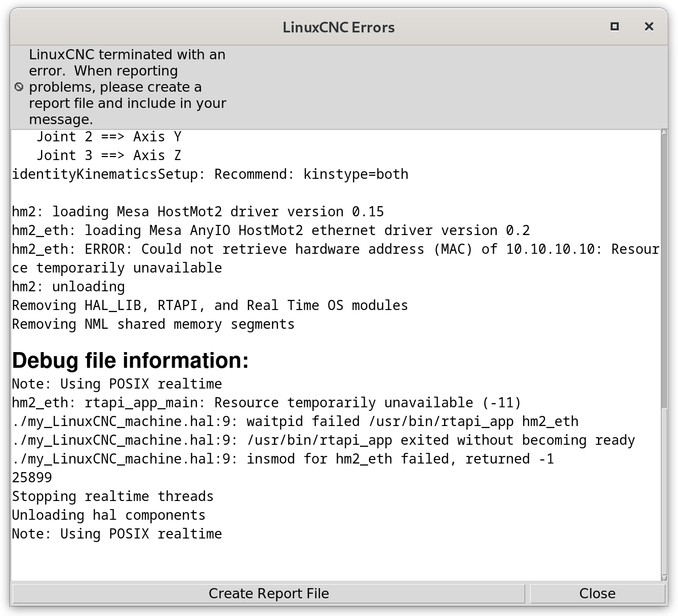Click the LinuxCNC Errors title text
The height and width of the screenshot is (616, 678).
(339, 27)
